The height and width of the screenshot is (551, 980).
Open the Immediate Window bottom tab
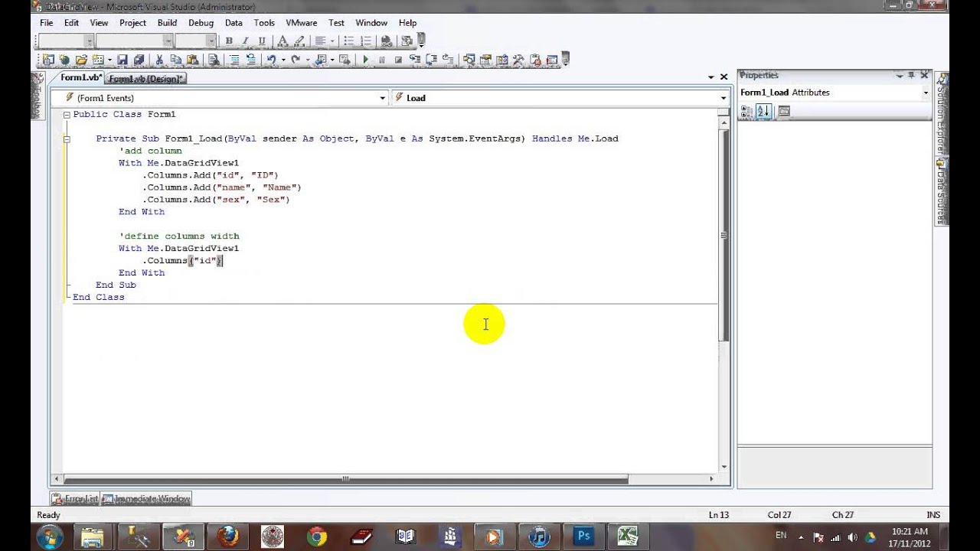146,499
